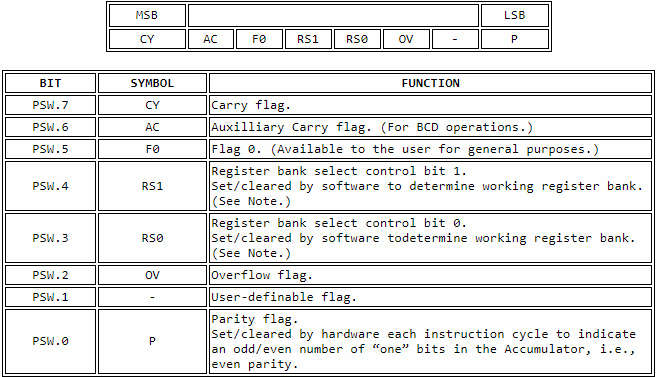
Task: Click the Auxilliary Carry flag description
Action: [x=372, y=127]
